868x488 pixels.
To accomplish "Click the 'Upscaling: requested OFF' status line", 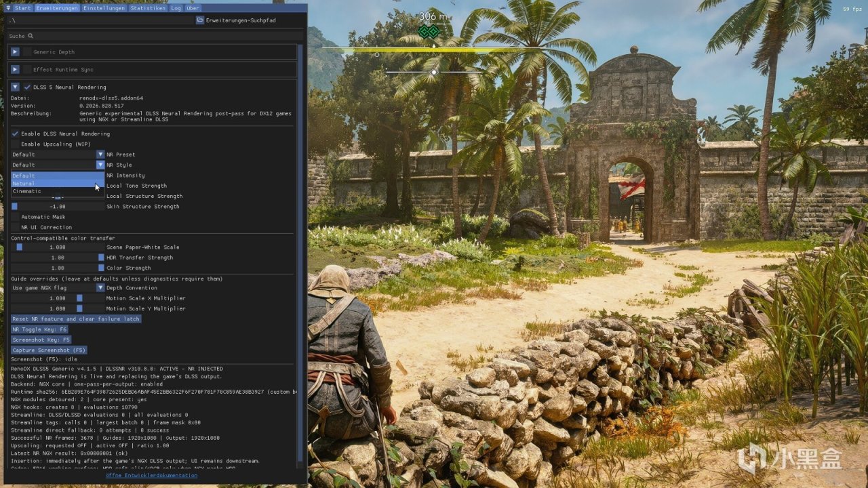I will 90,445.
